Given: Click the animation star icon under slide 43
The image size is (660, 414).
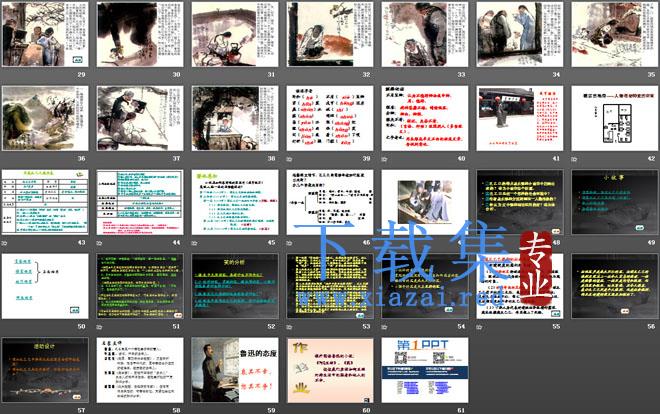Looking at the screenshot, I should click(4, 243).
